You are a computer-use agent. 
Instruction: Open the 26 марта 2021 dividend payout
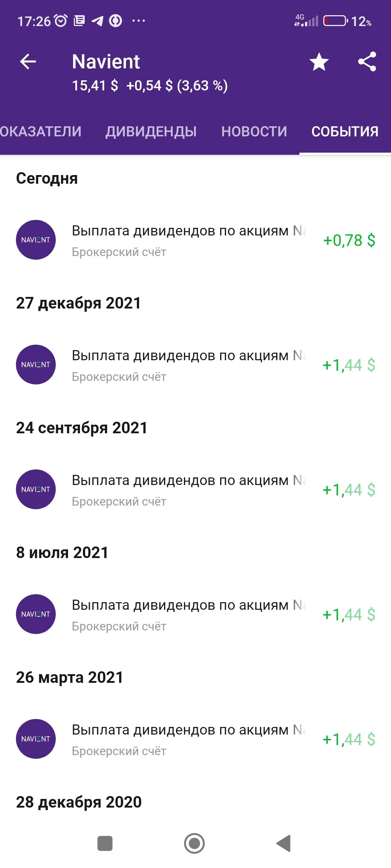click(195, 740)
